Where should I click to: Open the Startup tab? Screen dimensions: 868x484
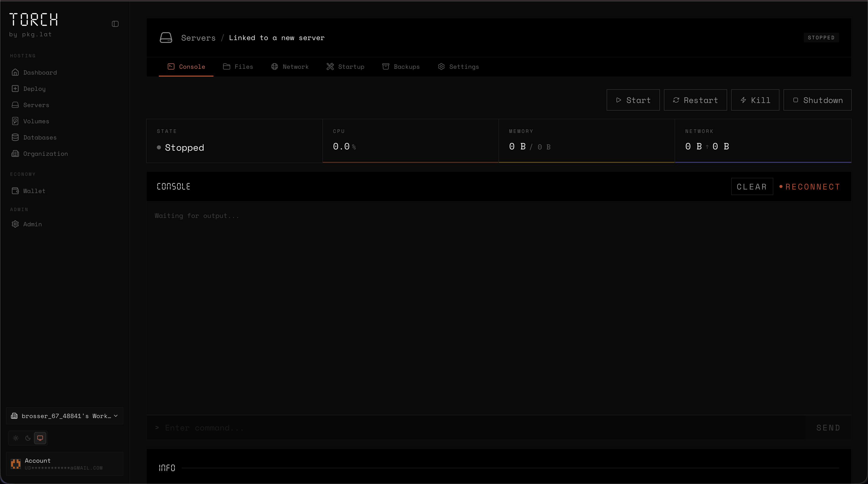(345, 67)
